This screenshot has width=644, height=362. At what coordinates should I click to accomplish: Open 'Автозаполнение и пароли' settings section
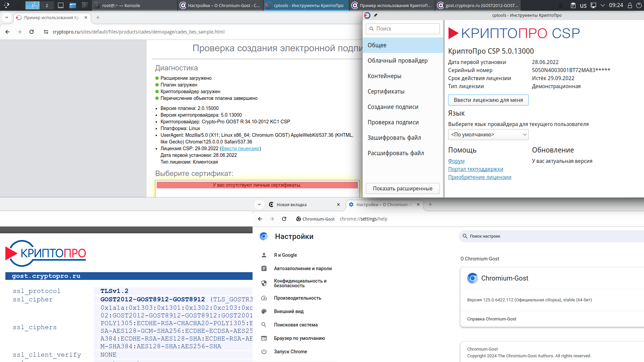303,268
